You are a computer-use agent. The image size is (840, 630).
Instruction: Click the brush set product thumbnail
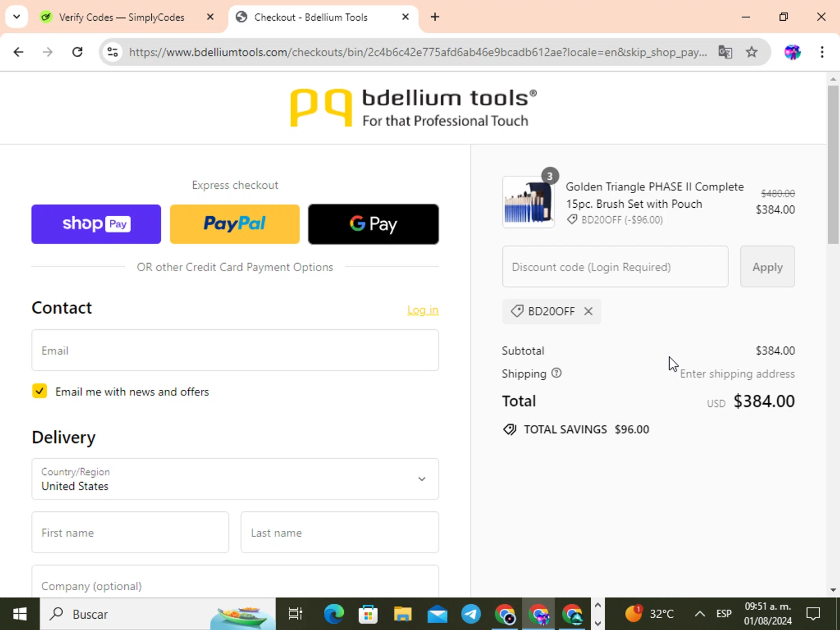pos(528,202)
